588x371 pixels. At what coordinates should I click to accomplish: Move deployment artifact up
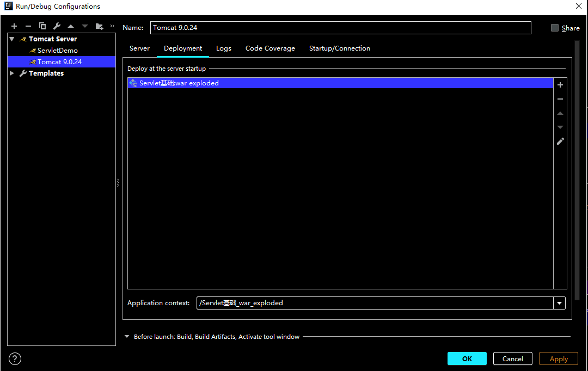click(560, 113)
